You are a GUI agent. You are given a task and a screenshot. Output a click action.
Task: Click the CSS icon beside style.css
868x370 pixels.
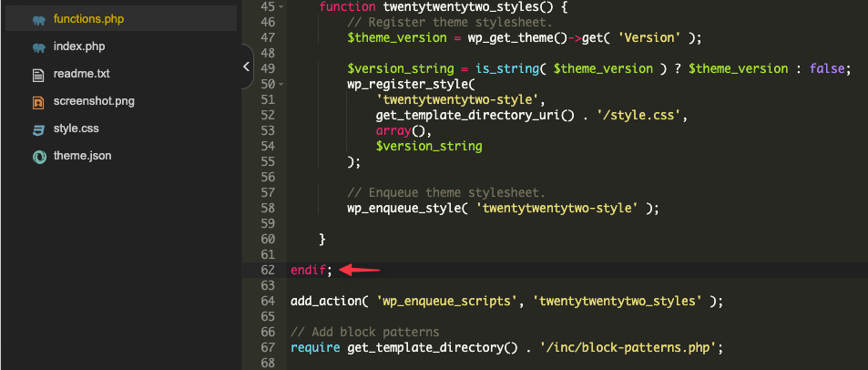click(x=38, y=129)
